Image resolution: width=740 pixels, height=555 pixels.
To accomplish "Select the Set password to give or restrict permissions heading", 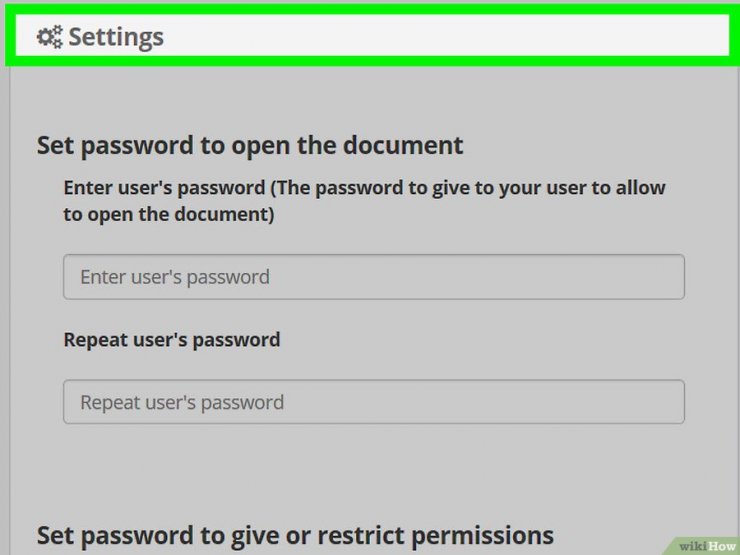I will click(x=295, y=536).
